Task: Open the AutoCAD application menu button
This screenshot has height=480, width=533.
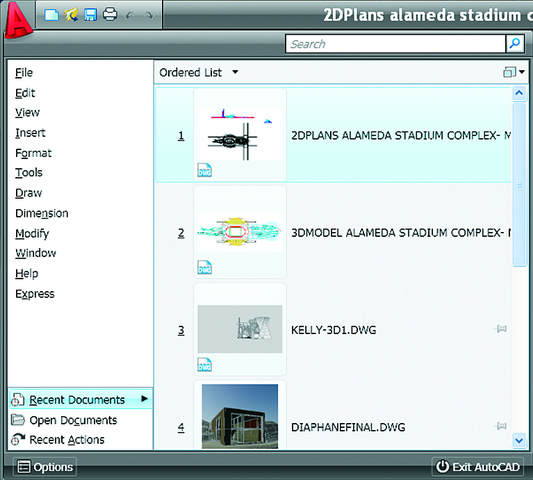Action: coord(18,20)
